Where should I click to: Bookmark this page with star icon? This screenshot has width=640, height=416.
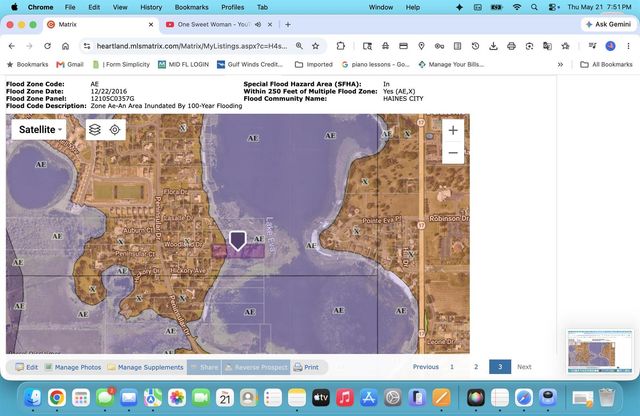316,46
